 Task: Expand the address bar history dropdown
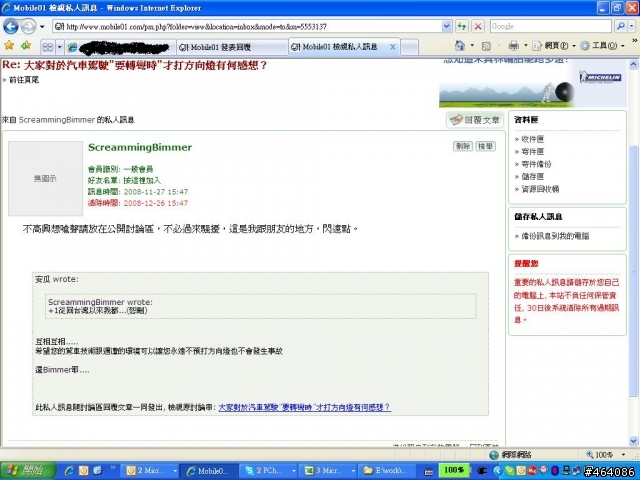pos(447,27)
